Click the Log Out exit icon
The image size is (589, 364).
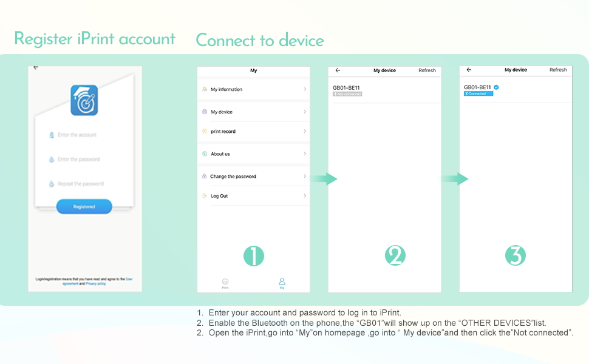coord(205,196)
